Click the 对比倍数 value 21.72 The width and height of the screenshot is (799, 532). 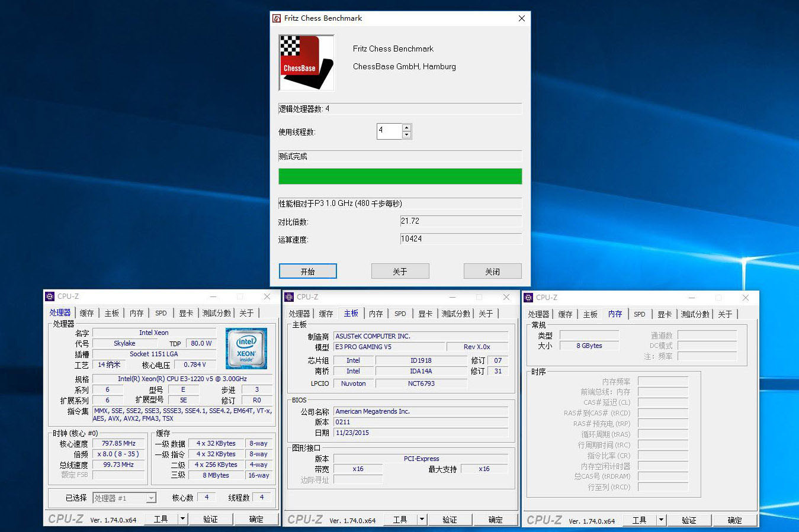[461, 221]
